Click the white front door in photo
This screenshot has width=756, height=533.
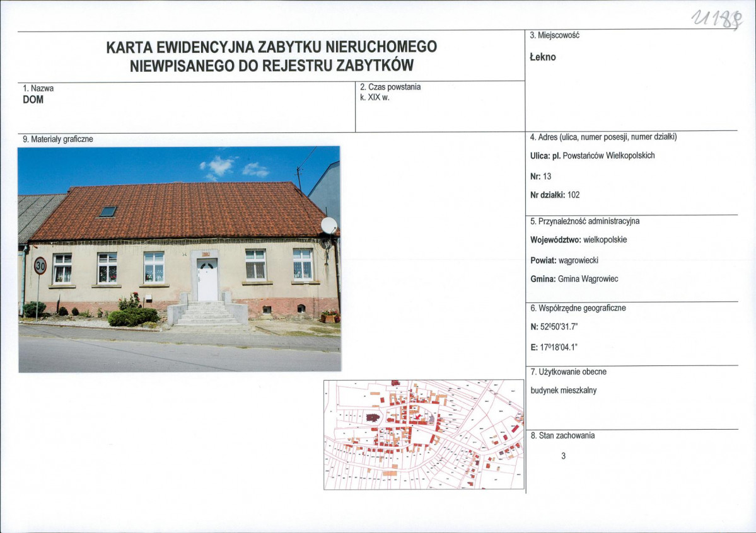pos(207,280)
